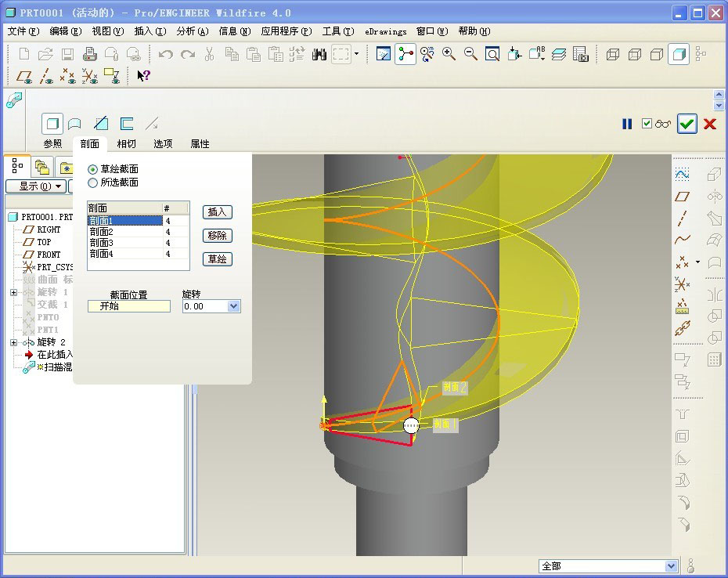
Task: Toggle datum plane display icon
Action: coord(23,76)
